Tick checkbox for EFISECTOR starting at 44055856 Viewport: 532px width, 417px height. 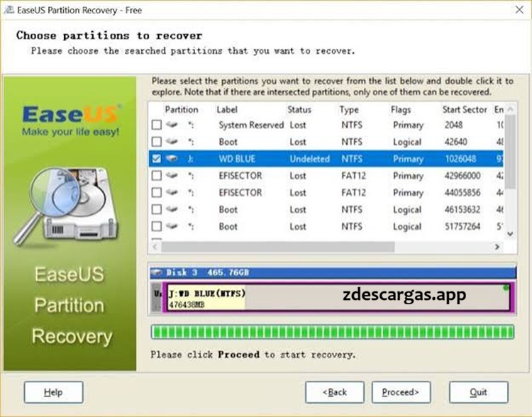157,192
